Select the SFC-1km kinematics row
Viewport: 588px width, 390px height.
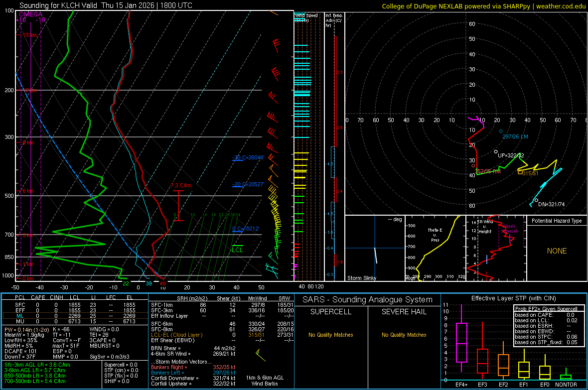[x=222, y=305]
